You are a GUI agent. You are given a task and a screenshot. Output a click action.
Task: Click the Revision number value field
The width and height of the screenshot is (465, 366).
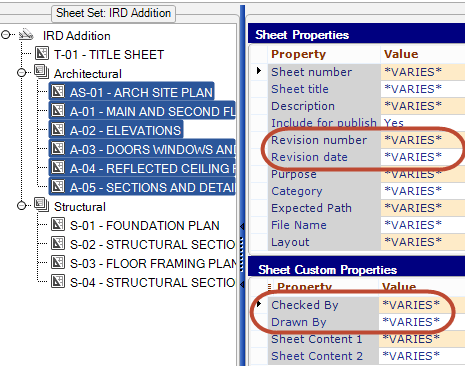click(423, 140)
